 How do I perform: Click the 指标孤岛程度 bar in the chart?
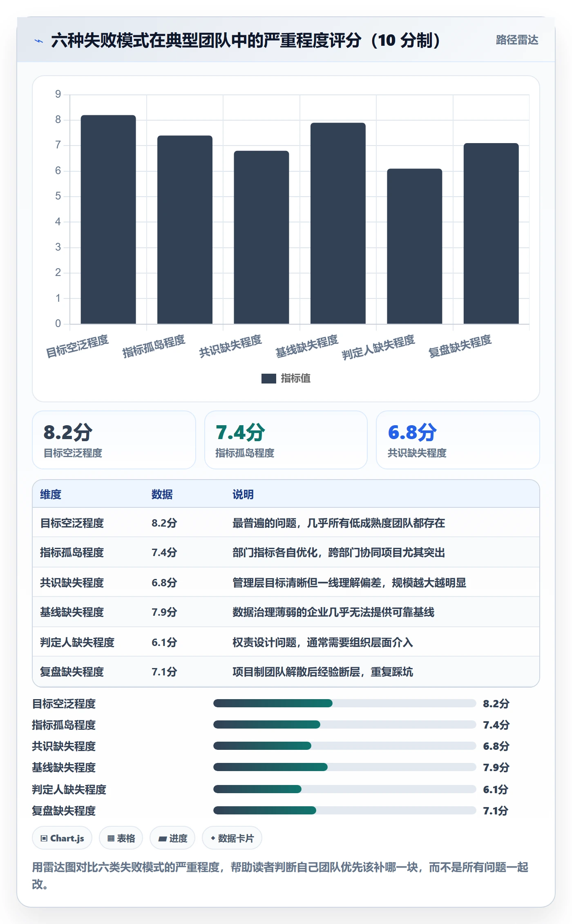click(x=185, y=230)
